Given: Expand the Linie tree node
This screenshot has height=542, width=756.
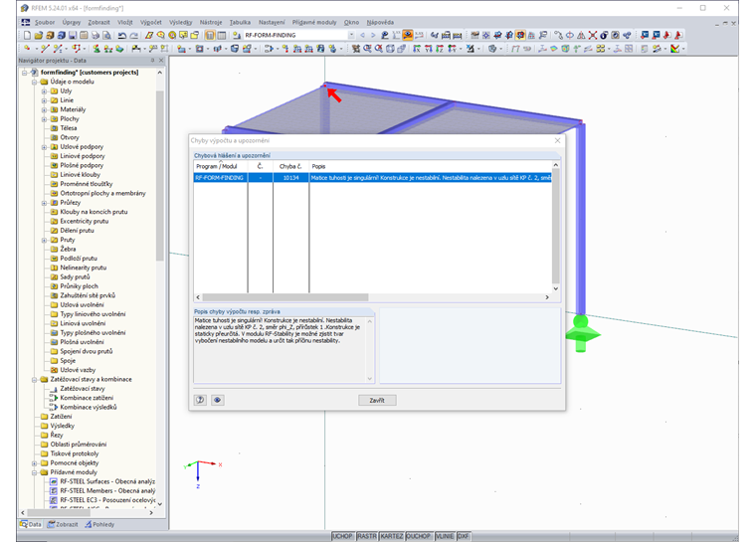Looking at the screenshot, I should coord(44,100).
